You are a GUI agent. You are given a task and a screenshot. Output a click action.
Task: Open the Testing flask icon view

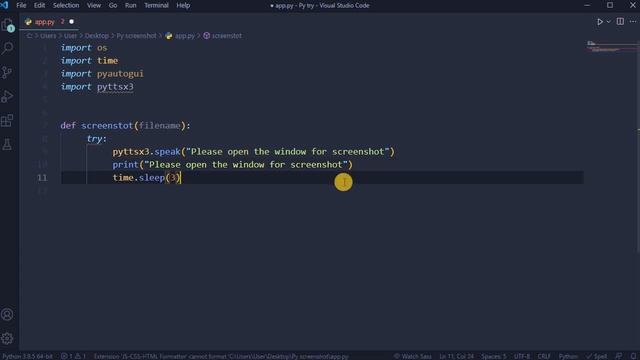tap(7, 144)
